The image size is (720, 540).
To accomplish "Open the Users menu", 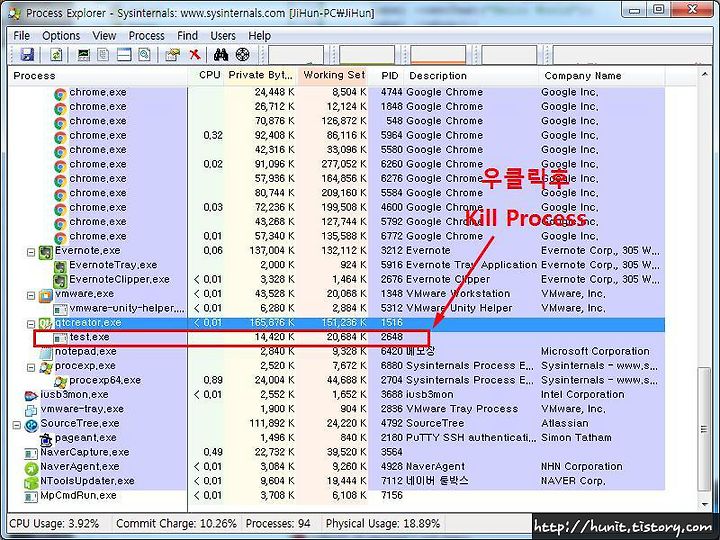I will point(223,36).
